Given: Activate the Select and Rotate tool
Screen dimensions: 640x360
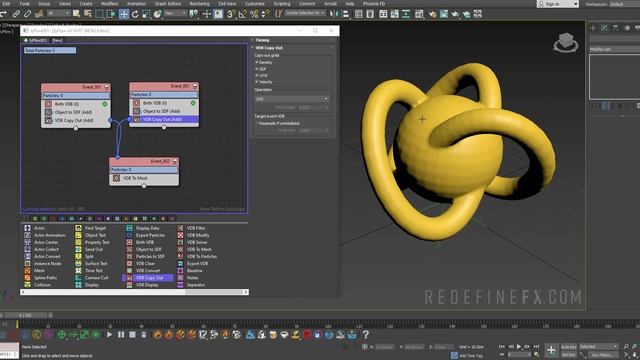Looking at the screenshot, I should coord(135,14).
